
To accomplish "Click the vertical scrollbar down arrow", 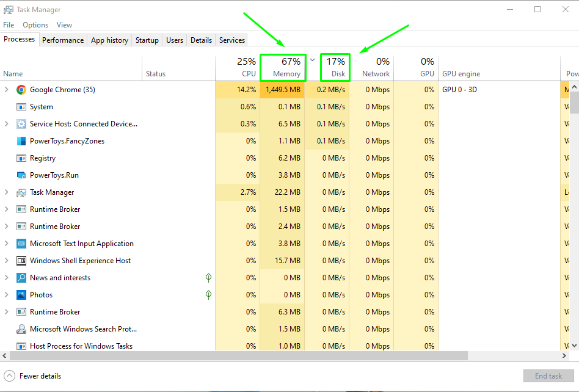I will point(574,346).
